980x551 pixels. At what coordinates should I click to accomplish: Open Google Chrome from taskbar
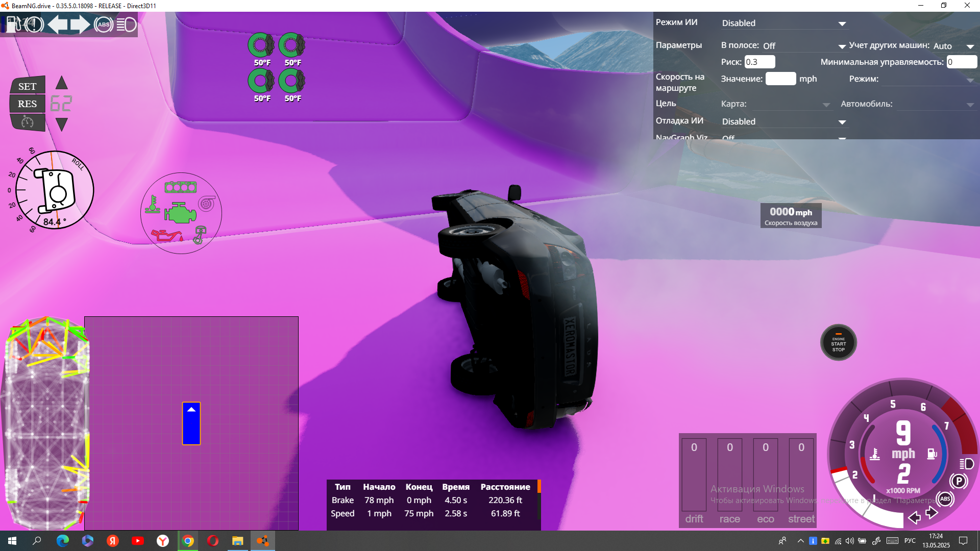pyautogui.click(x=188, y=541)
